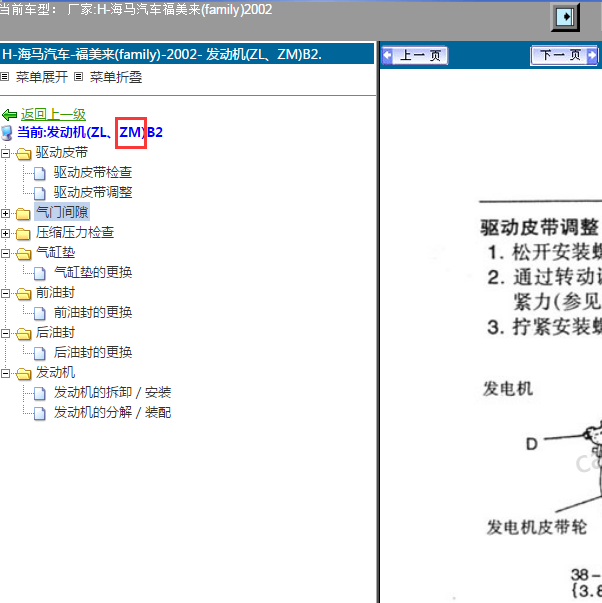
Task: Select the 驱动皮带 folder label
Action: (x=62, y=152)
